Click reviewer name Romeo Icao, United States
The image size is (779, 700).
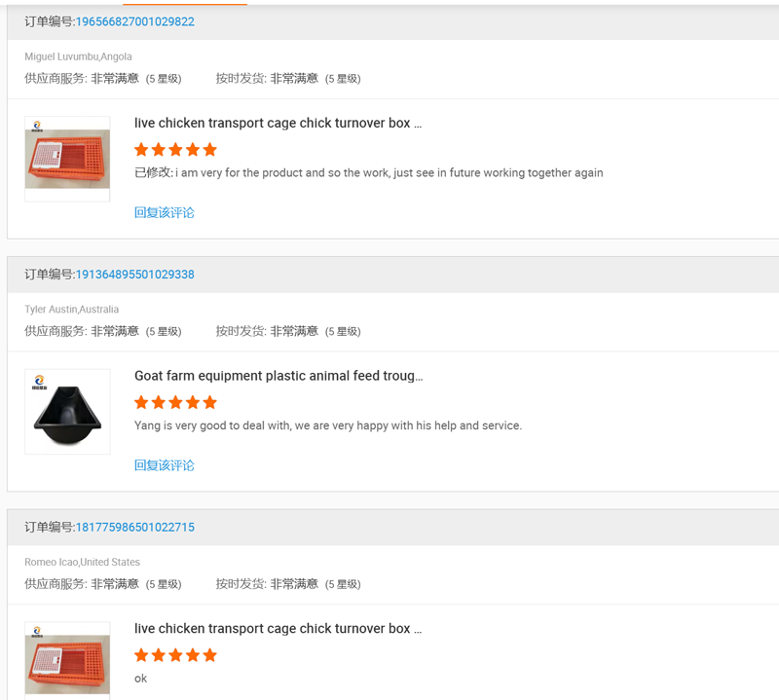[x=82, y=562]
